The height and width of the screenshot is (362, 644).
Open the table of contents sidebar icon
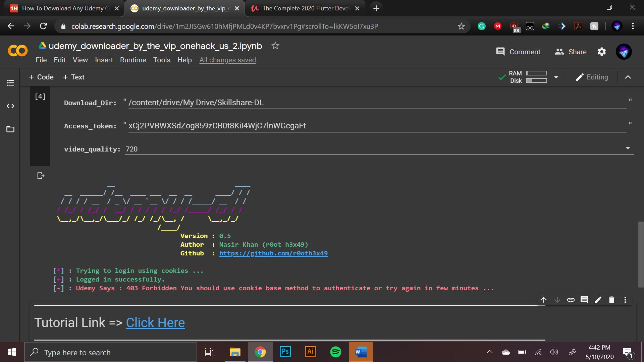pos(10,83)
